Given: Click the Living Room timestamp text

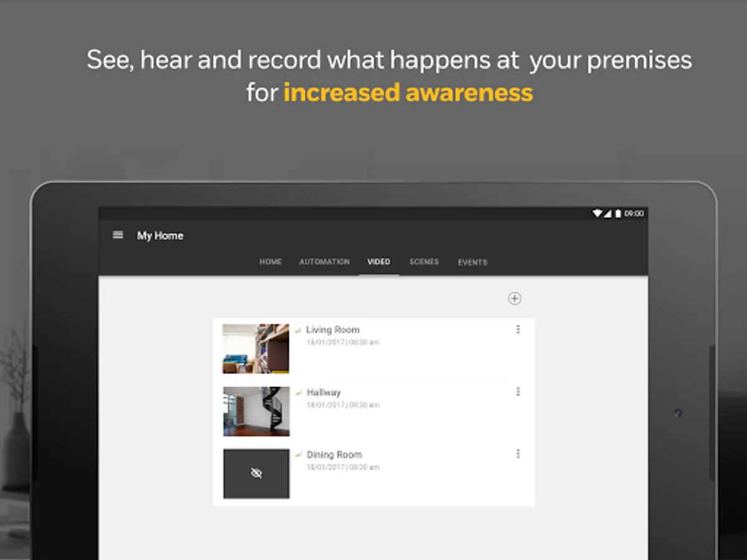Looking at the screenshot, I should 342,342.
